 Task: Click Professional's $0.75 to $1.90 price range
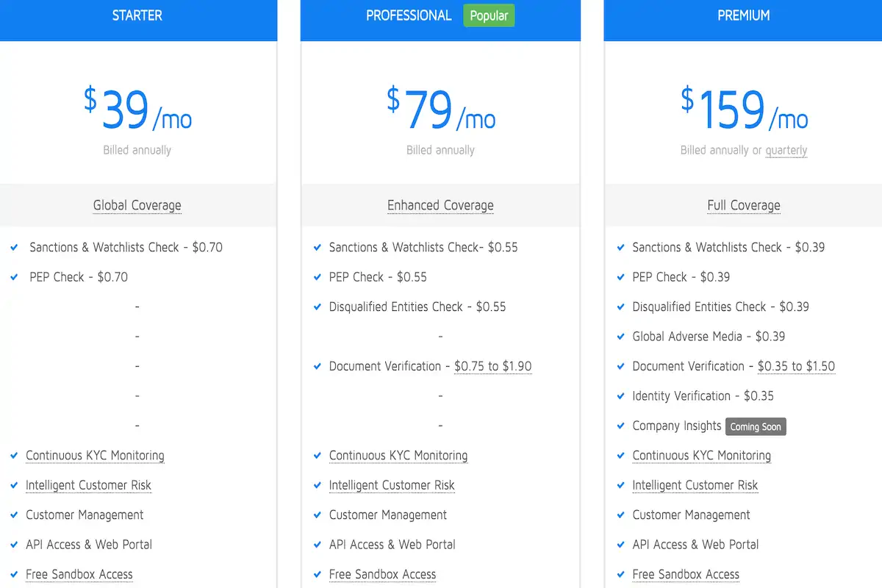click(x=493, y=366)
